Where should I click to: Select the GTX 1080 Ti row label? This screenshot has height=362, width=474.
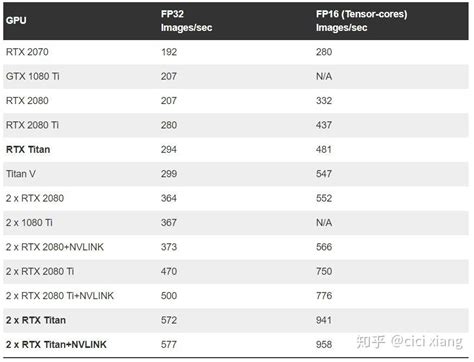32,76
